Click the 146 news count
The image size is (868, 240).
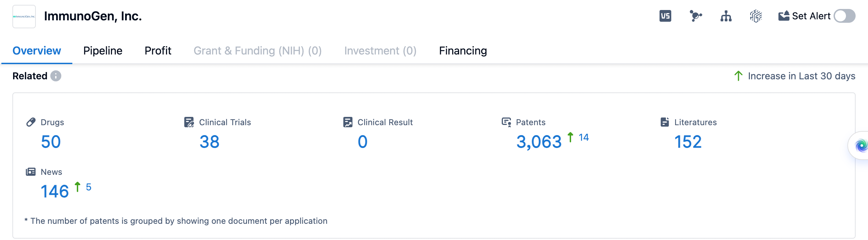point(55,191)
